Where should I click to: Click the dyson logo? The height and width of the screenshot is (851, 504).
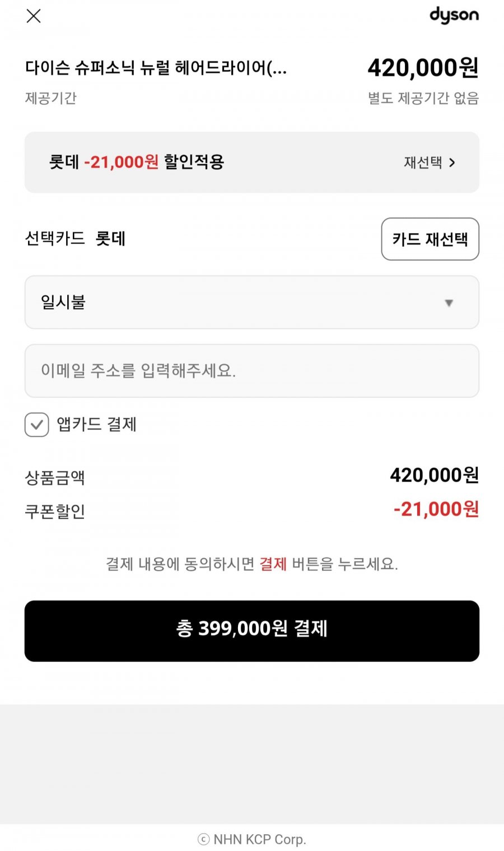click(454, 15)
